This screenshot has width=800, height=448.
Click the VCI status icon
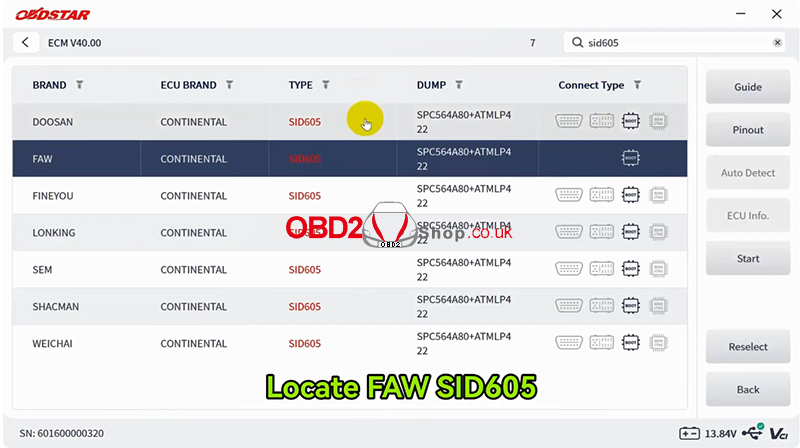(x=779, y=434)
